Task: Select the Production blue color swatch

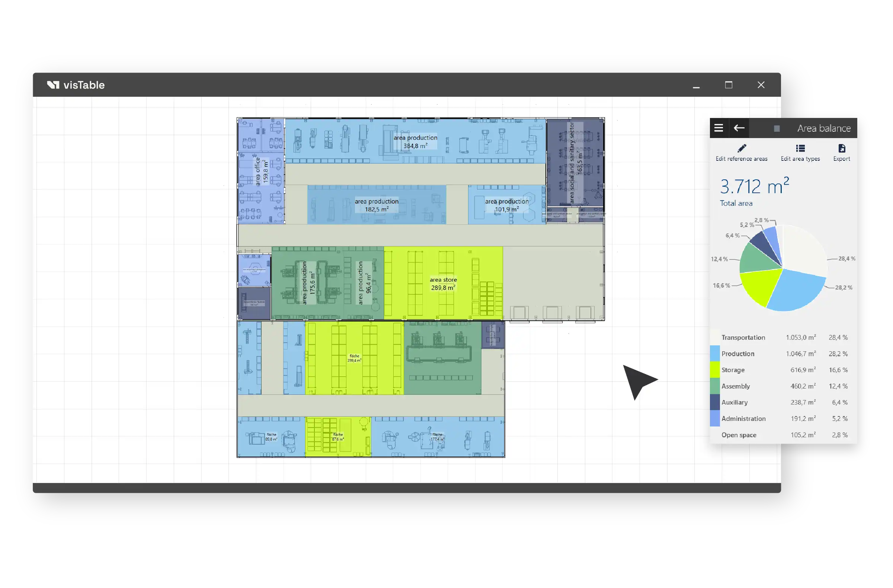Action: tap(714, 353)
